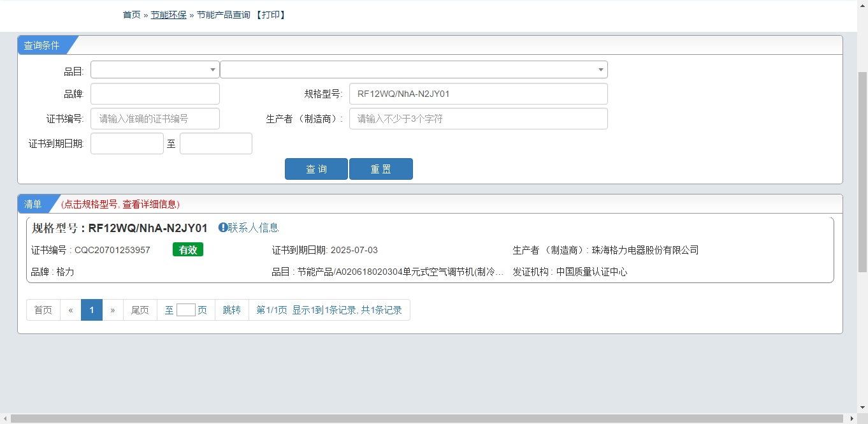The width and height of the screenshot is (868, 424).
Task: Click the vertical scrollbar thumb
Action: (x=862, y=172)
